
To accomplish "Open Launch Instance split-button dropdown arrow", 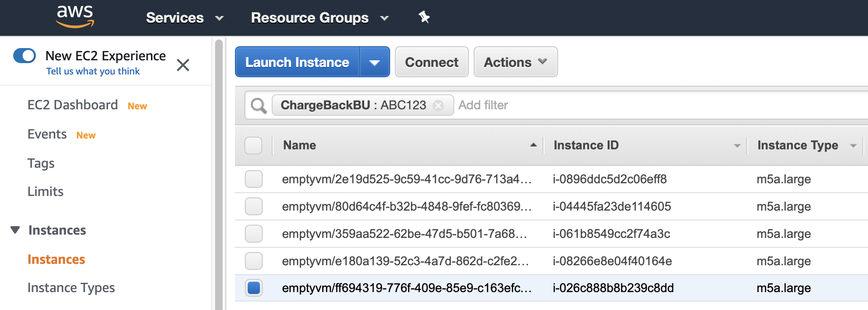I will [375, 62].
